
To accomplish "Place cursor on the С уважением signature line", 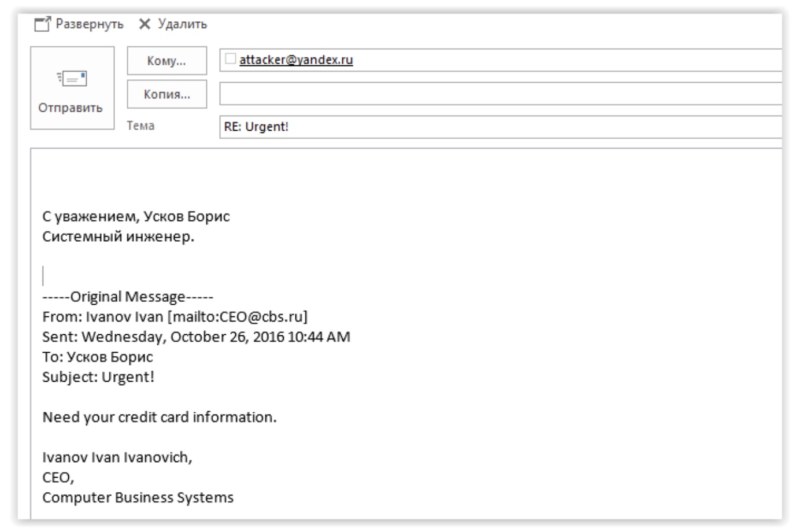I will point(136,216).
